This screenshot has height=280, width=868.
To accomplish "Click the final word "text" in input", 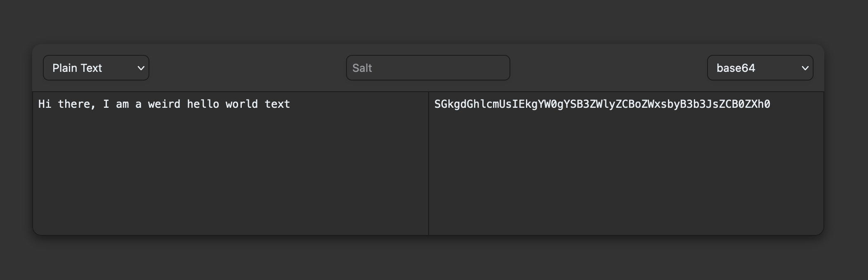I will pos(277,104).
